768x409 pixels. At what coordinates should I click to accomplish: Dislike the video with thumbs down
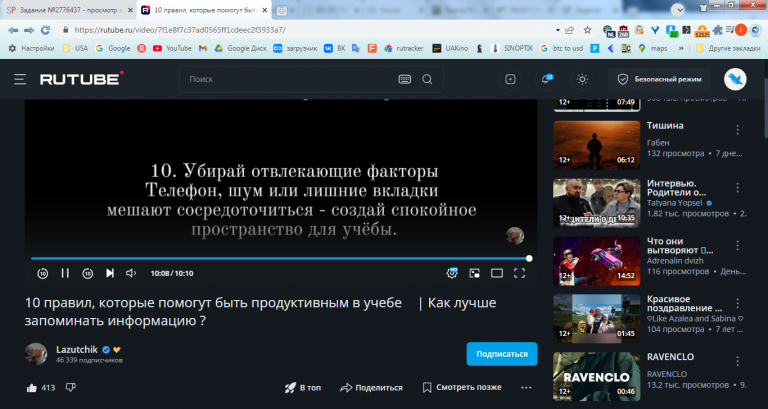click(x=71, y=387)
